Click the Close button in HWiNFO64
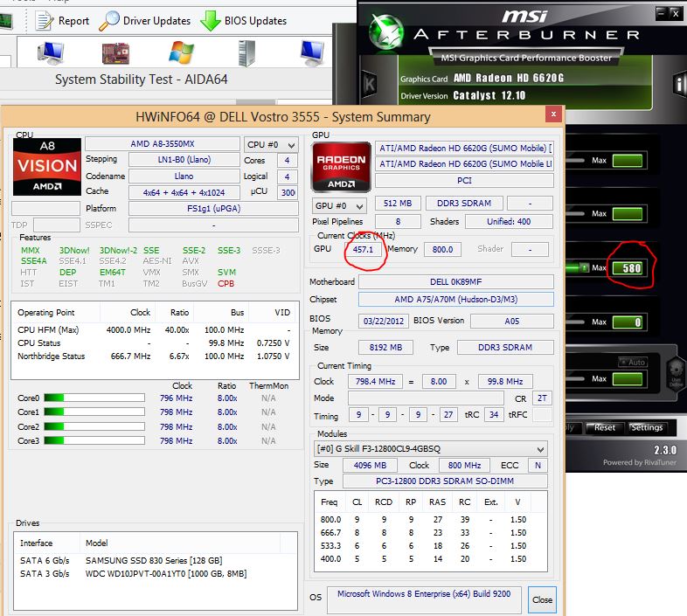The width and height of the screenshot is (687, 616). point(542,599)
